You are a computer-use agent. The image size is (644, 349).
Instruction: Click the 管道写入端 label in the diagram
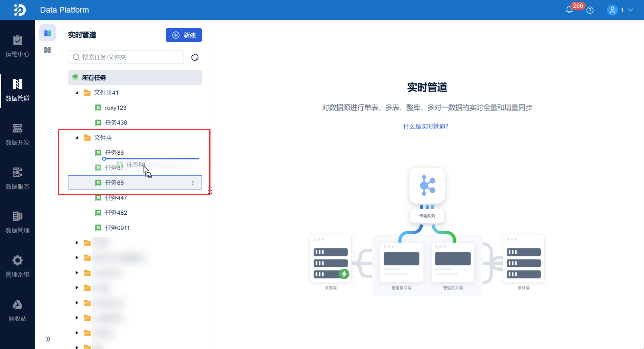pyautogui.click(x=453, y=288)
